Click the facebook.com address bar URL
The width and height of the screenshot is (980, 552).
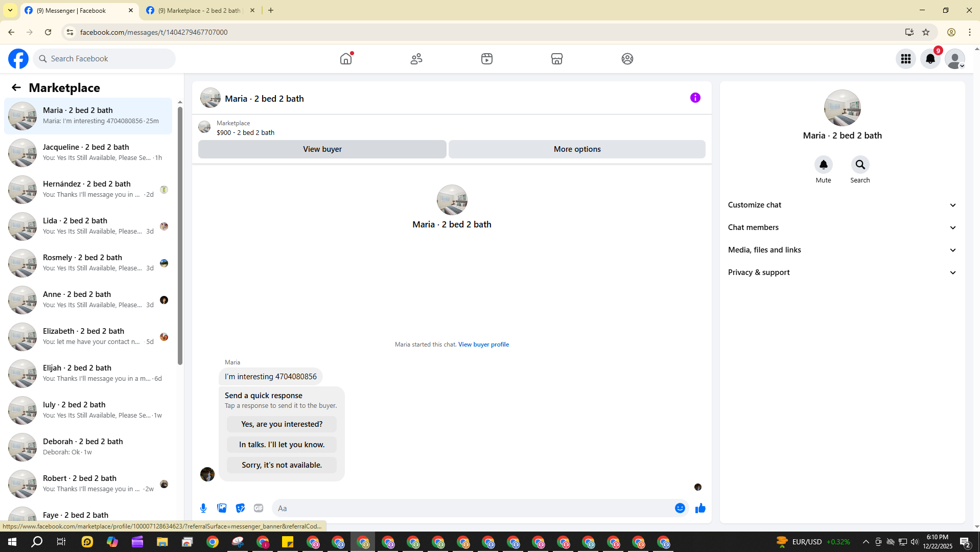[x=153, y=32]
